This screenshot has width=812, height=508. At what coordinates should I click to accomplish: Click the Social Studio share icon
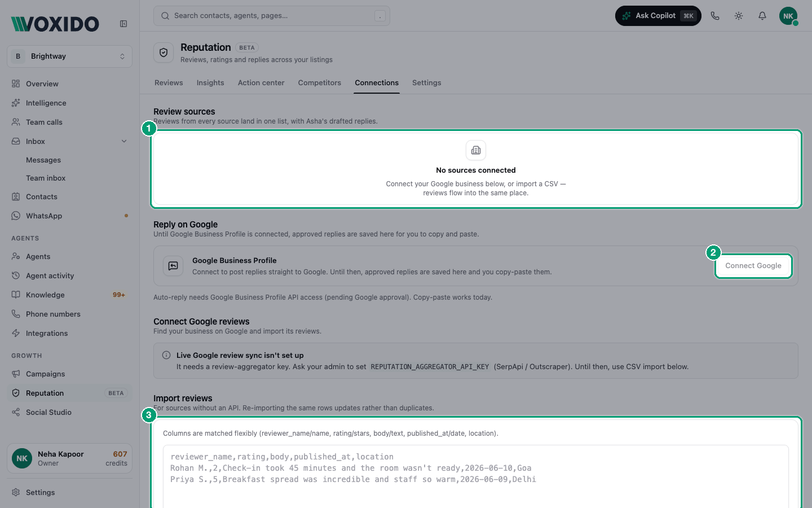16,412
